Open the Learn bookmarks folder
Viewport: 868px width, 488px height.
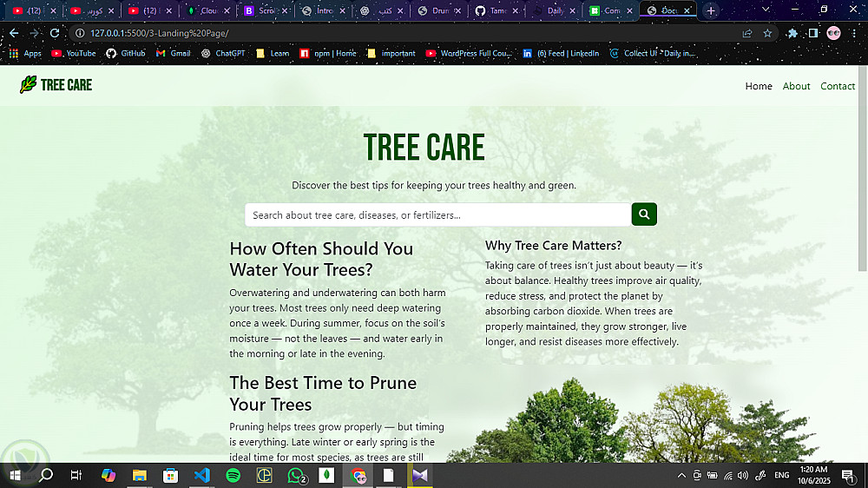pyautogui.click(x=273, y=53)
